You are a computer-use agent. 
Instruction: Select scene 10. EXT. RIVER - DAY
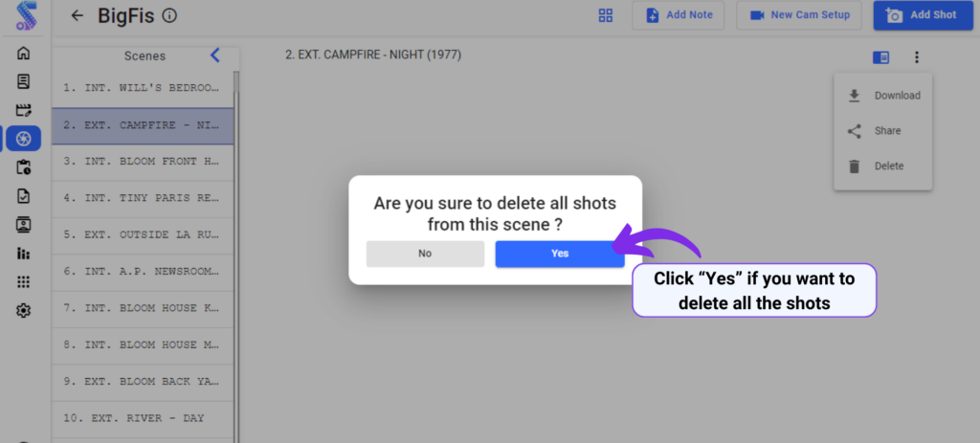[143, 418]
